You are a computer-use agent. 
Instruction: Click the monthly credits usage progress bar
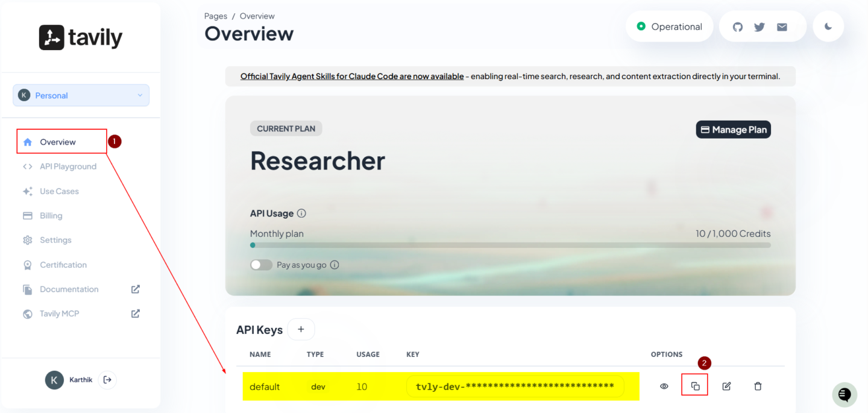[510, 245]
